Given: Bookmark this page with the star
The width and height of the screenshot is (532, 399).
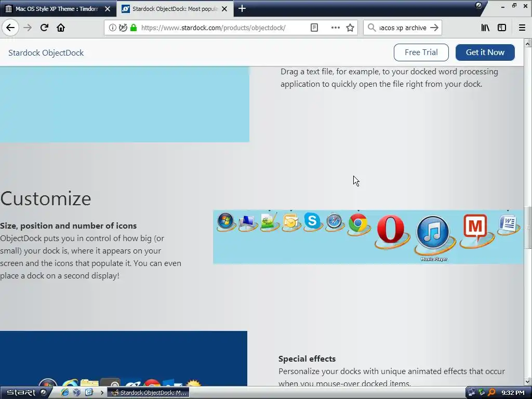Looking at the screenshot, I should tap(350, 28).
